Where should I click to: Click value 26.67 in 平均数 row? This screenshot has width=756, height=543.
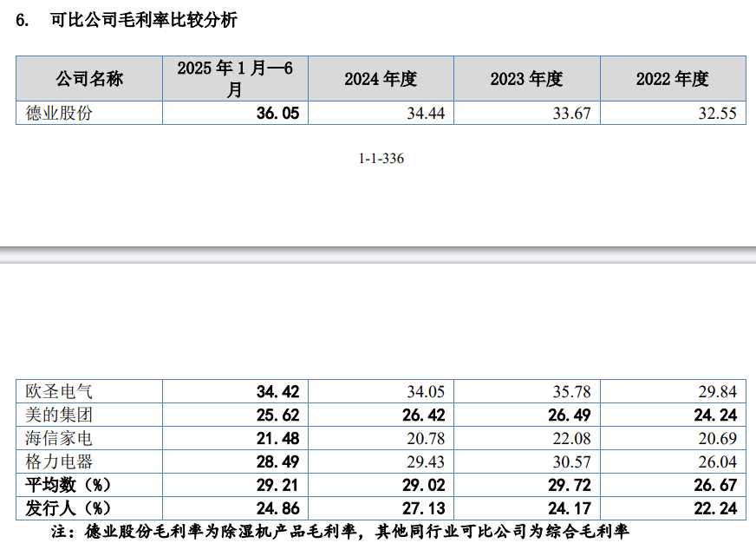click(715, 485)
